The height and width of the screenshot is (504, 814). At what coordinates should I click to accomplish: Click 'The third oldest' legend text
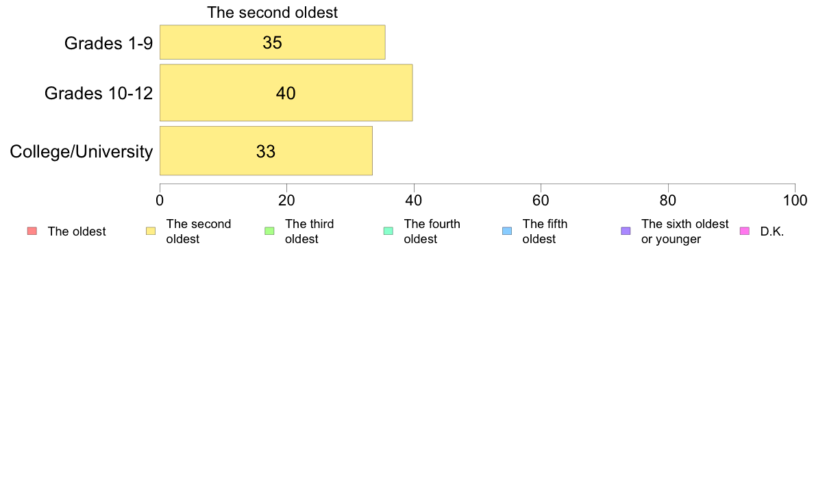(x=310, y=231)
